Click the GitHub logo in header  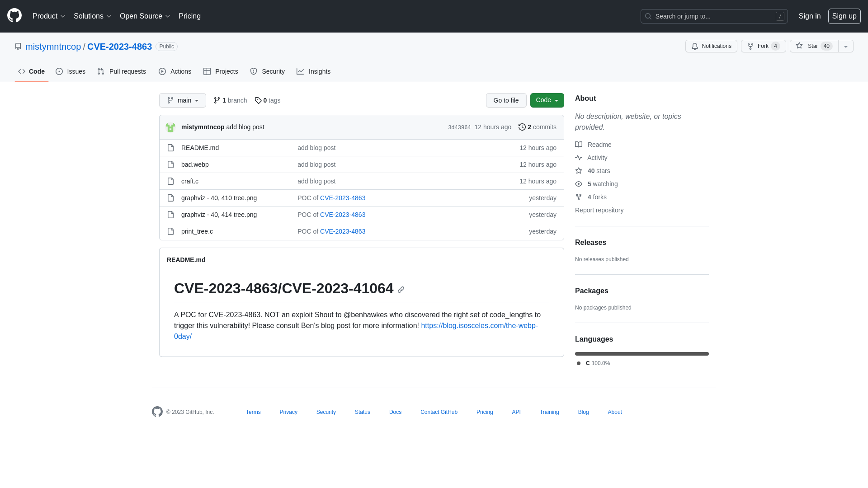click(x=14, y=16)
